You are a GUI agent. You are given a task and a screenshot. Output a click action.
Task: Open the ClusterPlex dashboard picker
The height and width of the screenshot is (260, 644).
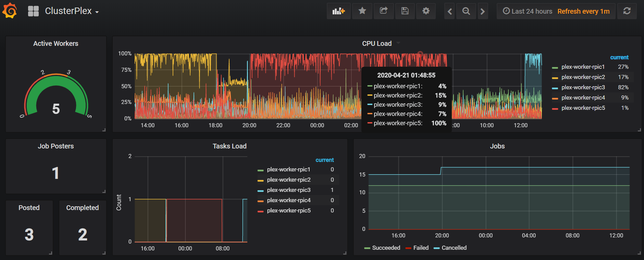click(x=72, y=11)
